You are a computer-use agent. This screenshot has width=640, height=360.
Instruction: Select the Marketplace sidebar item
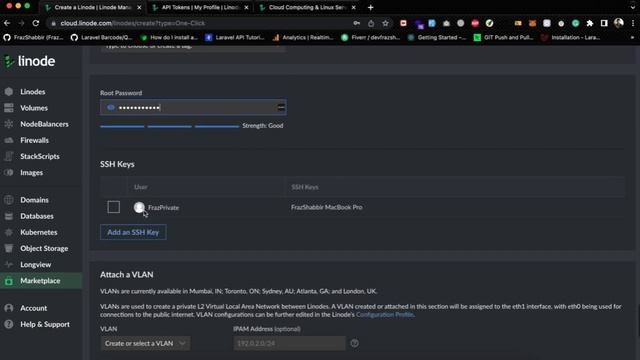click(x=40, y=281)
